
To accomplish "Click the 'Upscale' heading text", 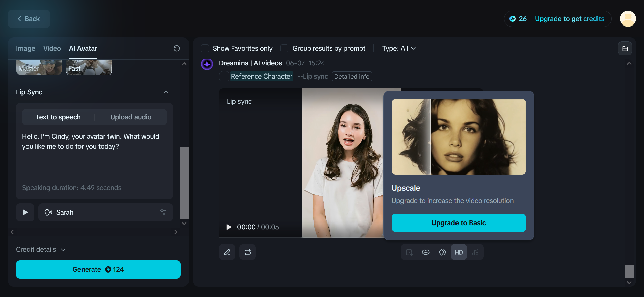I will point(406,188).
